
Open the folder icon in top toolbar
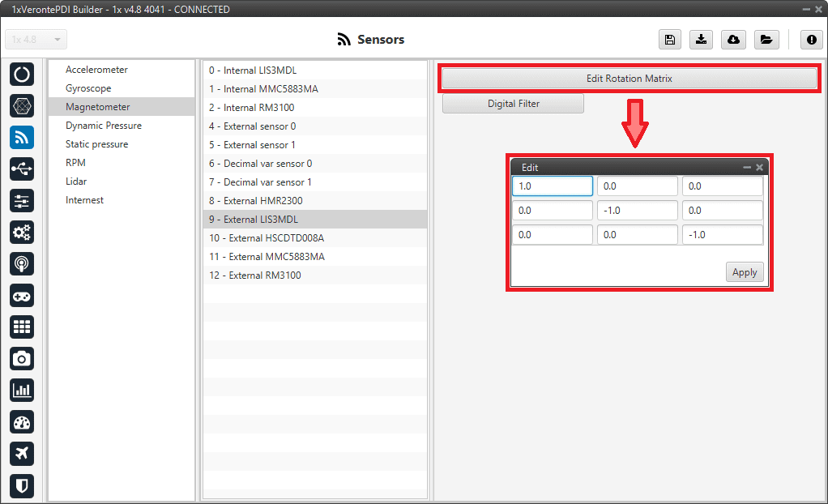766,40
